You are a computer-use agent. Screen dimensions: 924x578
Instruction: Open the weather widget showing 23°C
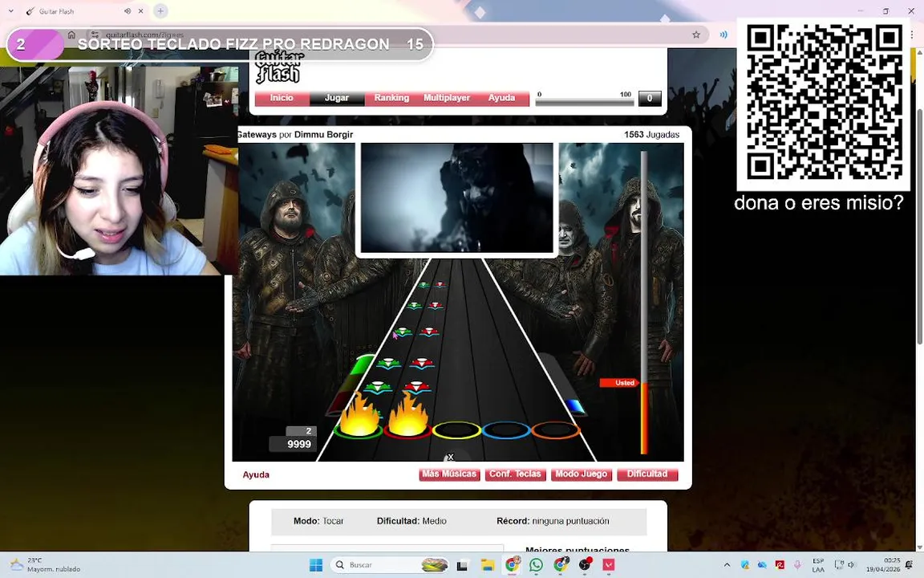click(45, 565)
